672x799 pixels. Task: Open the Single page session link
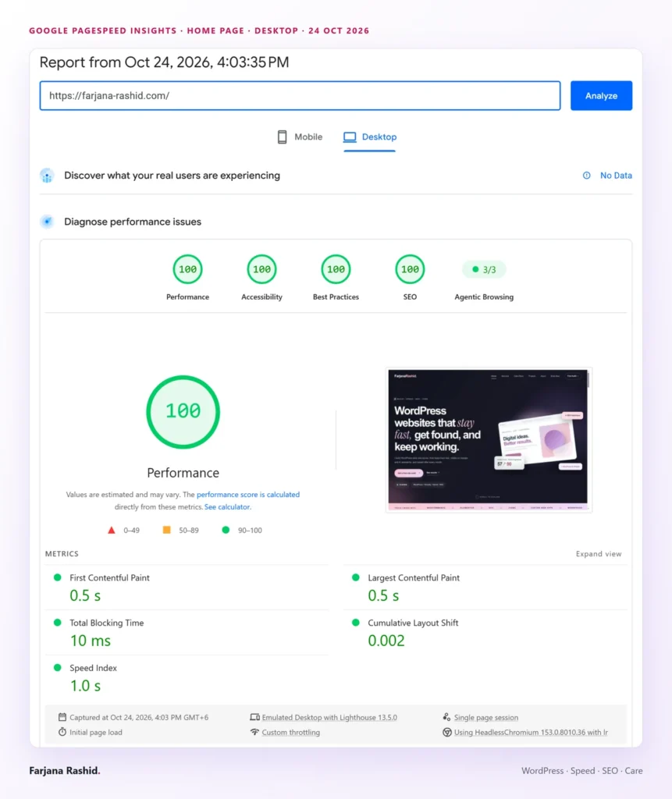click(x=486, y=718)
